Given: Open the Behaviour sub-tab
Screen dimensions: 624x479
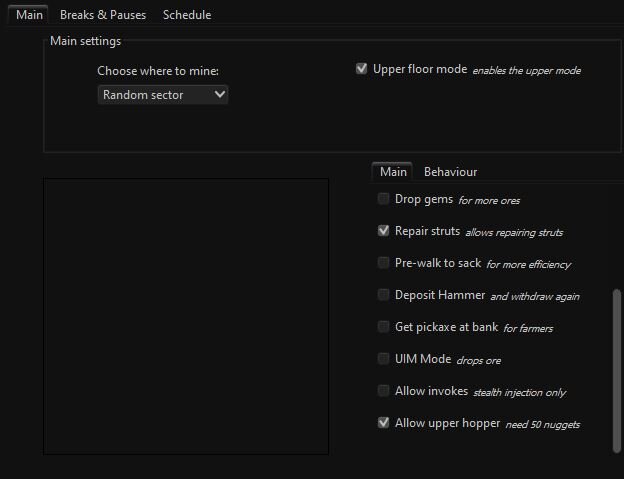Looking at the screenshot, I should coord(450,172).
